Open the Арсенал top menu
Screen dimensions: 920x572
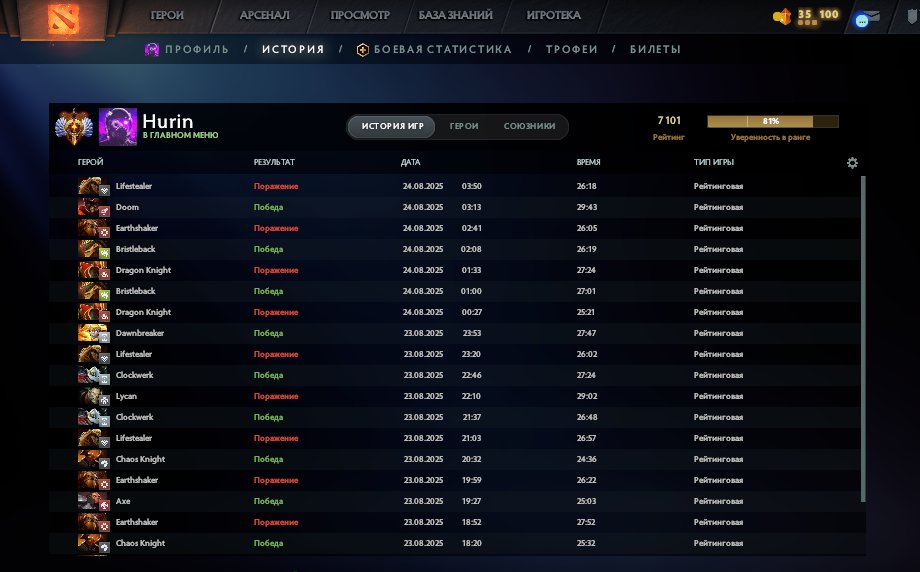(x=263, y=16)
